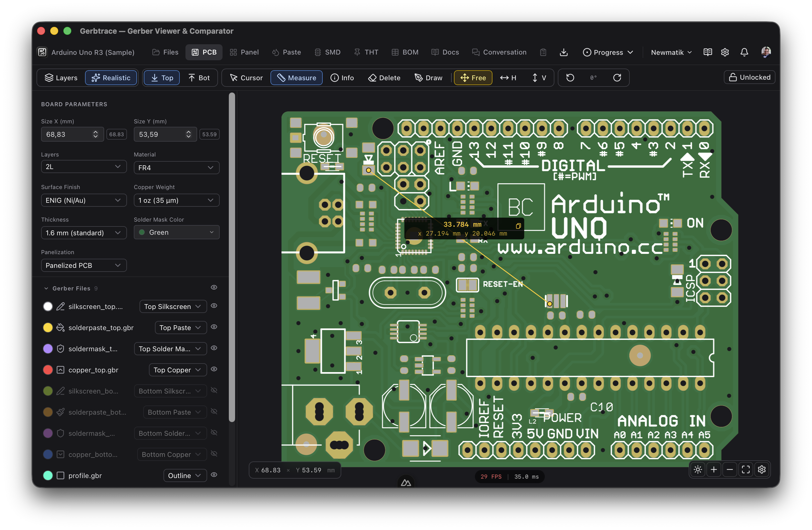Toggle the brightness sun icon
The width and height of the screenshot is (812, 530).
[698, 469]
